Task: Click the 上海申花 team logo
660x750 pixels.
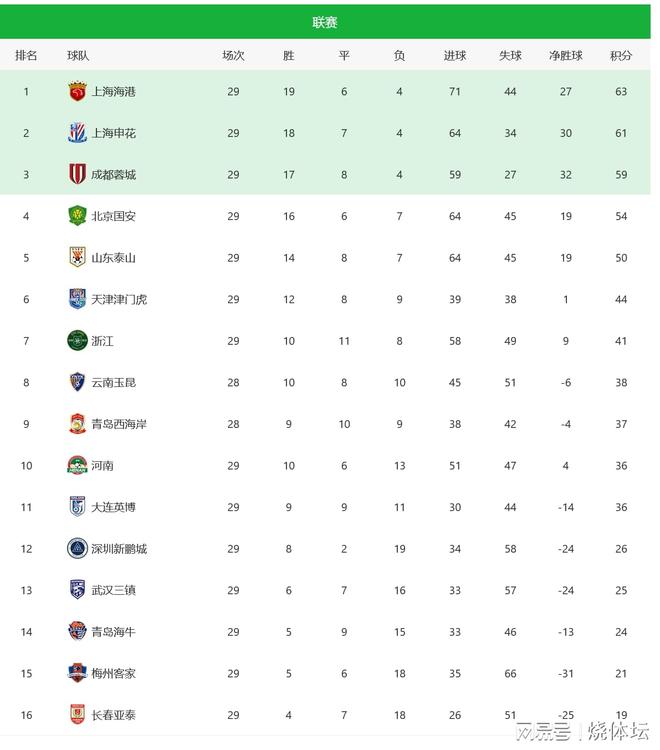Action: 77,133
